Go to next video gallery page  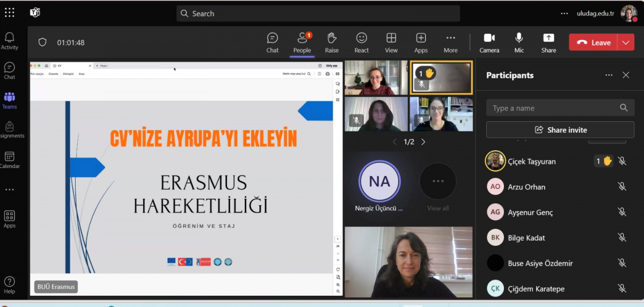pos(423,142)
